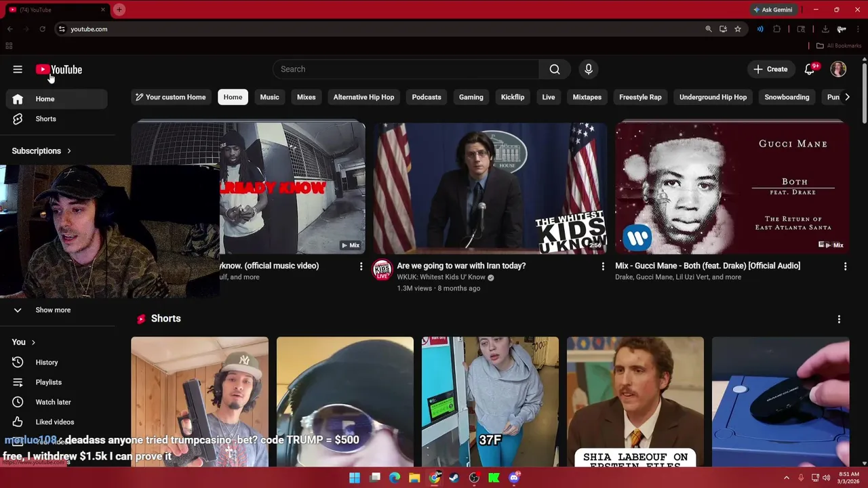Open File Explorer from the taskbar
Screen dimensions: 868x488
point(414,478)
